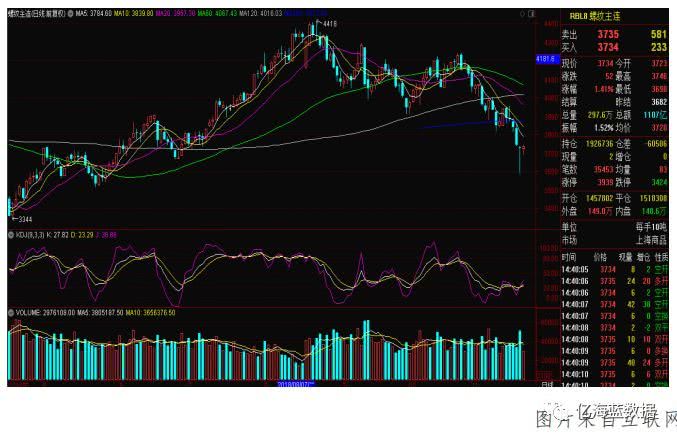Click the 3344 low price marker on chart
Screen dimensions: 677x440
pos(24,218)
